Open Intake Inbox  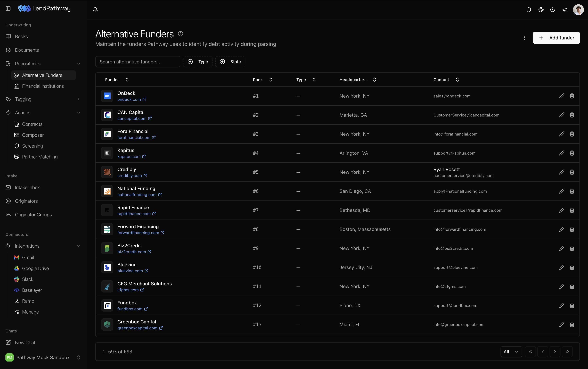click(x=27, y=187)
